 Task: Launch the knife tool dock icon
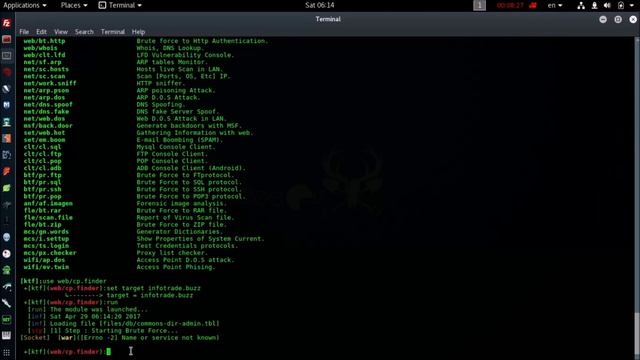[7, 303]
